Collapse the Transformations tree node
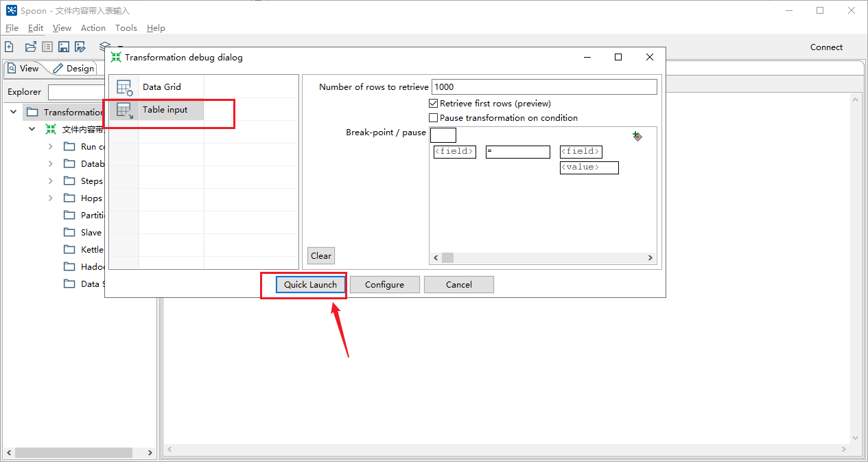 click(14, 112)
